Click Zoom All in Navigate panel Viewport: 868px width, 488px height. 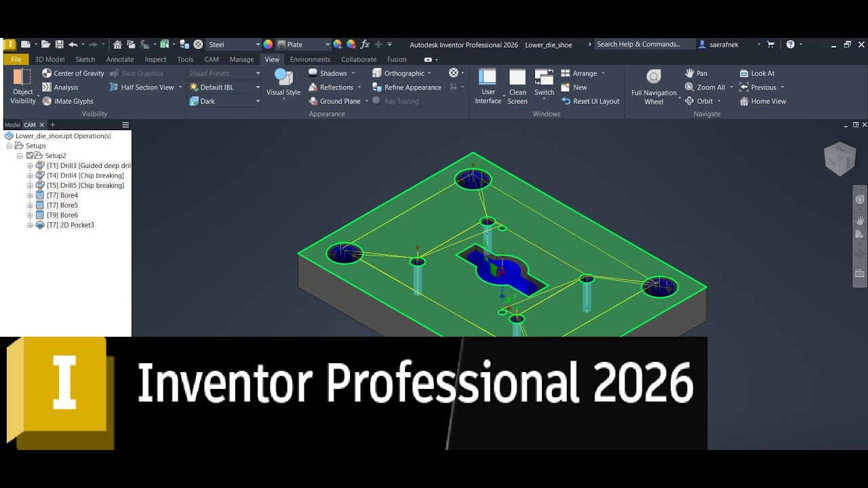pos(705,87)
